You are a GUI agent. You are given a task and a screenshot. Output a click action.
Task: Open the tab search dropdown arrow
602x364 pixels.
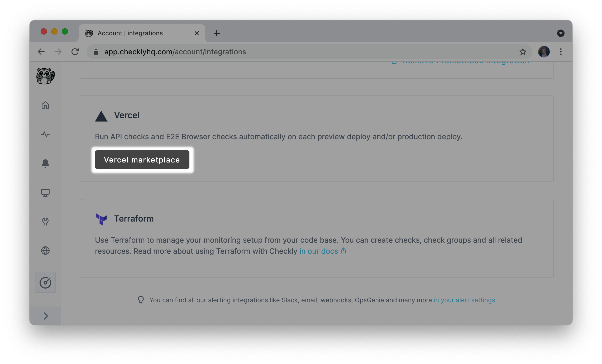(x=561, y=33)
